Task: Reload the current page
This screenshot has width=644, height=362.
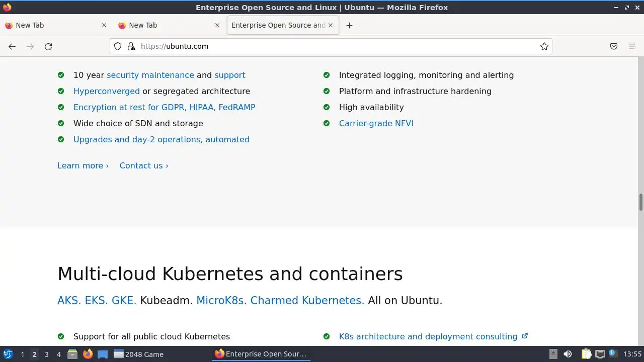Action: coord(48,46)
